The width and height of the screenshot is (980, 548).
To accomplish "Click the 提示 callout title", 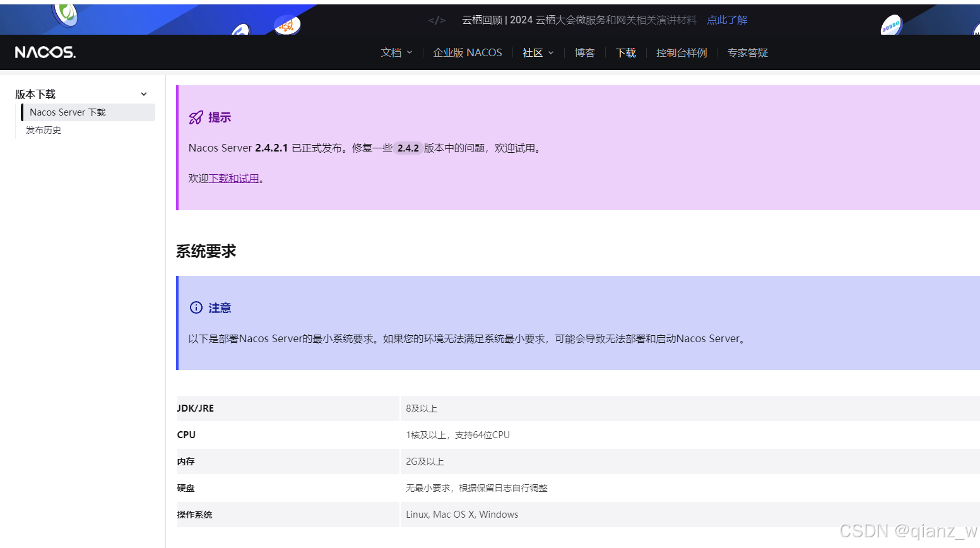I will [x=220, y=117].
